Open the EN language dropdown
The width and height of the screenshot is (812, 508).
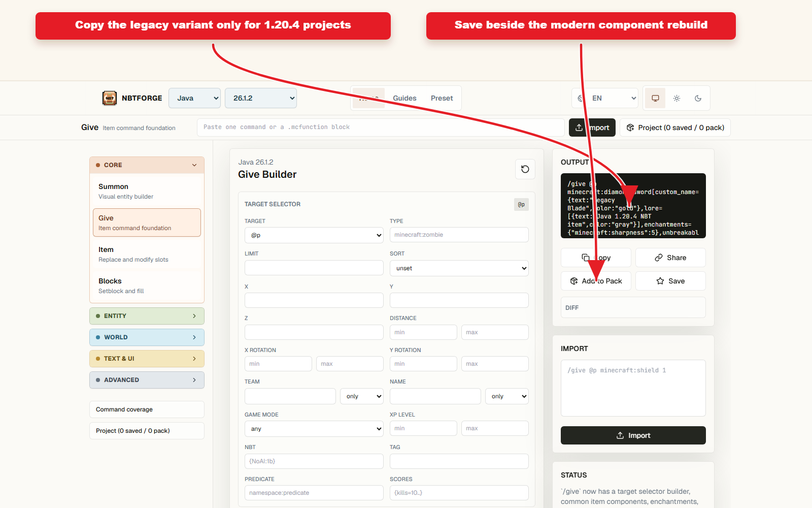tap(605, 98)
